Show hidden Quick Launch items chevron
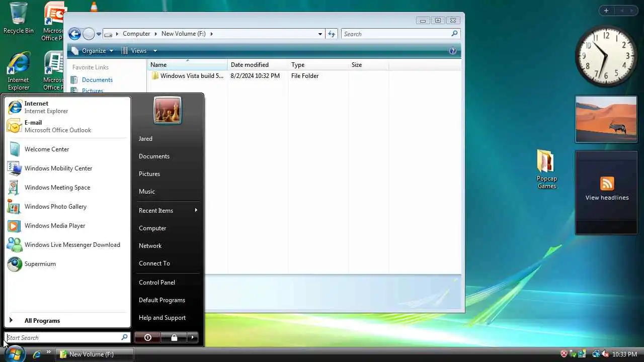The image size is (644, 362). pos(49,352)
